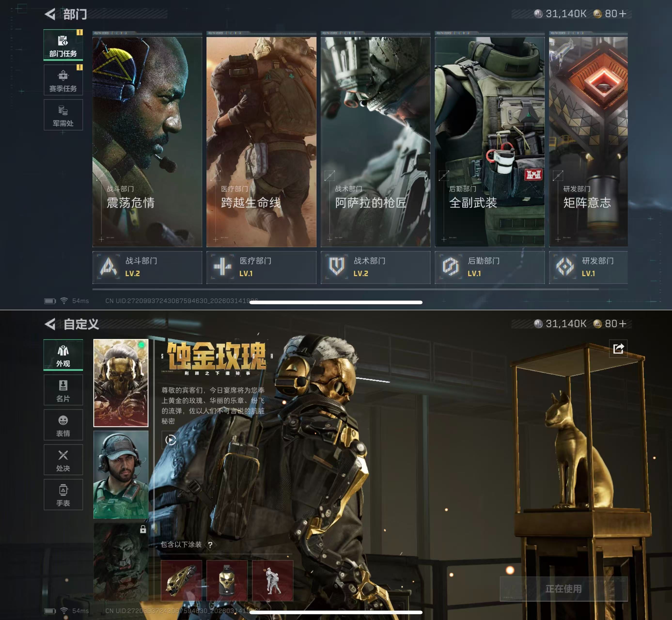672x620 pixels.
Task: Select the bearded operator with cap thumbnail
Action: pos(121,474)
